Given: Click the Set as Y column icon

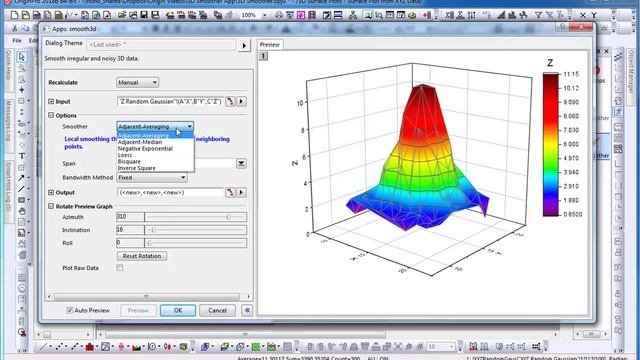Looking at the screenshot, I should click(594, 16).
